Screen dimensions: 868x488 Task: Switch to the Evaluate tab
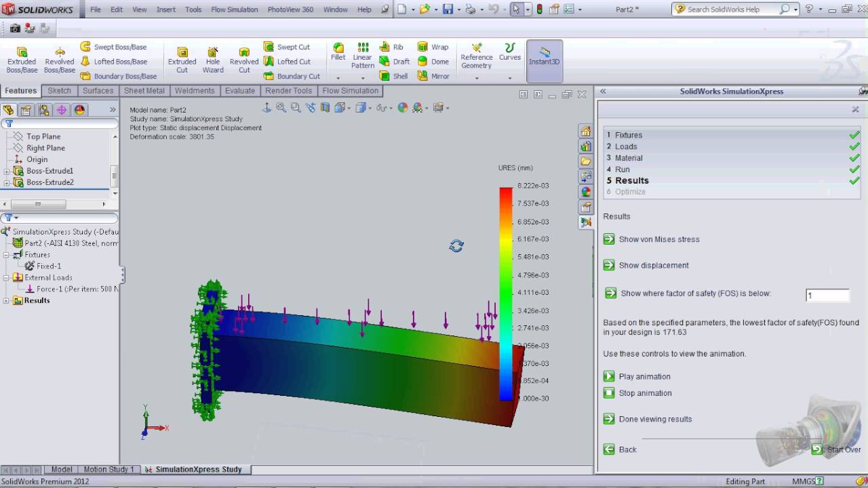click(x=240, y=91)
